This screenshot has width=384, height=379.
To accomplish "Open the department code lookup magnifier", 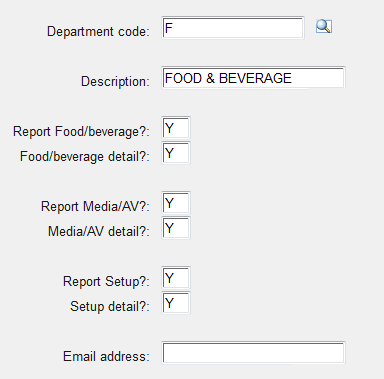I will (324, 27).
